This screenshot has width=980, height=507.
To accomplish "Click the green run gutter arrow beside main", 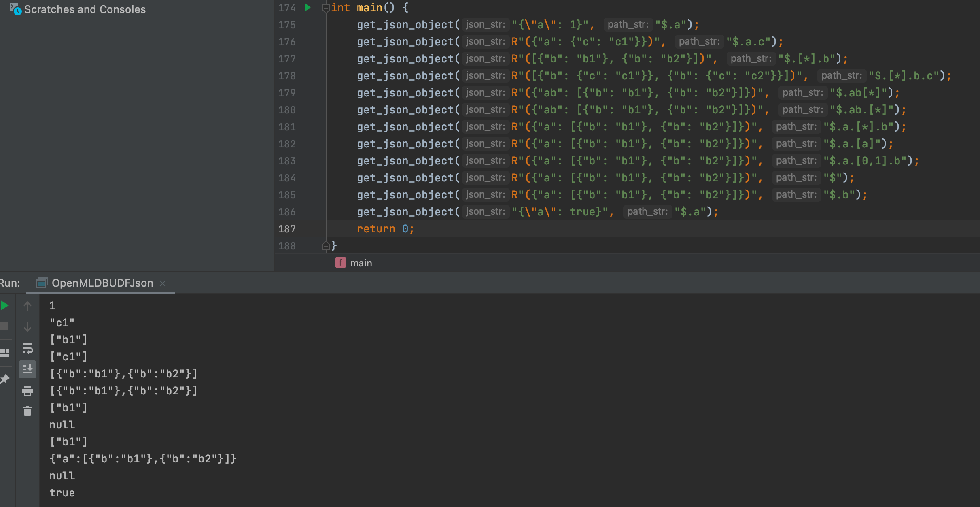I will click(x=308, y=7).
